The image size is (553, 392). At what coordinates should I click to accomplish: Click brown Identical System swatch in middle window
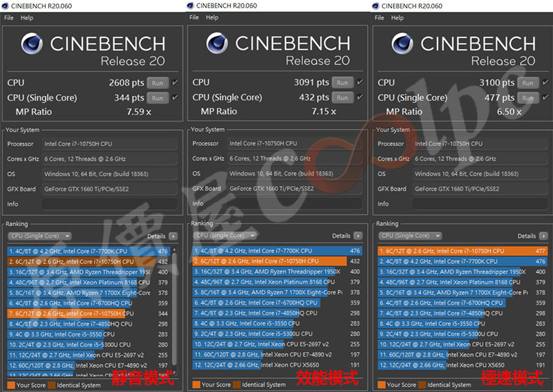tap(236, 384)
